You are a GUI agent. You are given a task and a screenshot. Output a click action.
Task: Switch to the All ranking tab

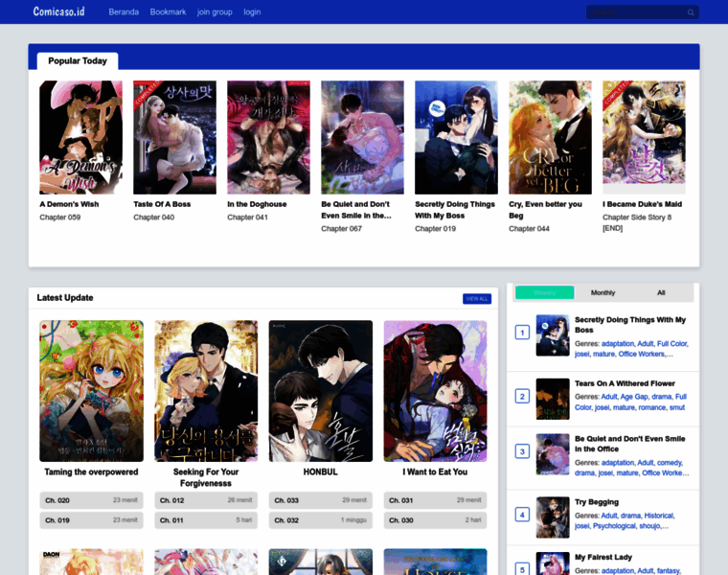pos(661,292)
